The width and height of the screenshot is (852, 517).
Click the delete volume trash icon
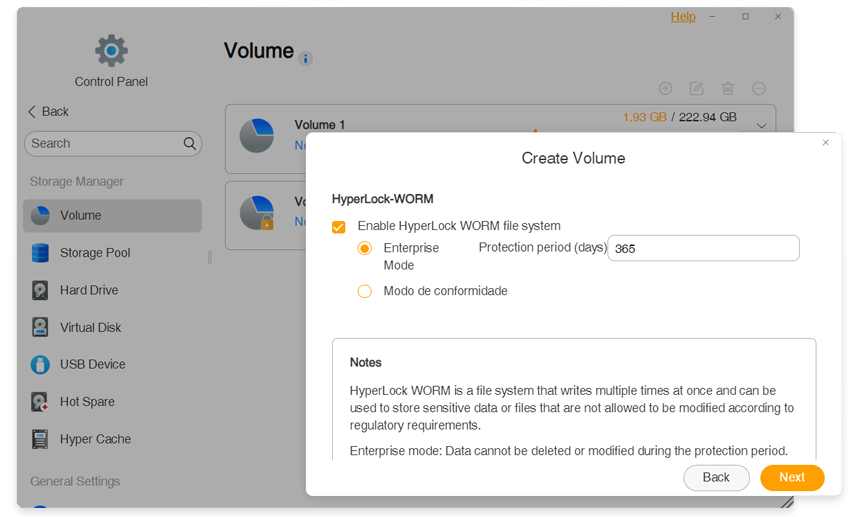click(x=728, y=88)
